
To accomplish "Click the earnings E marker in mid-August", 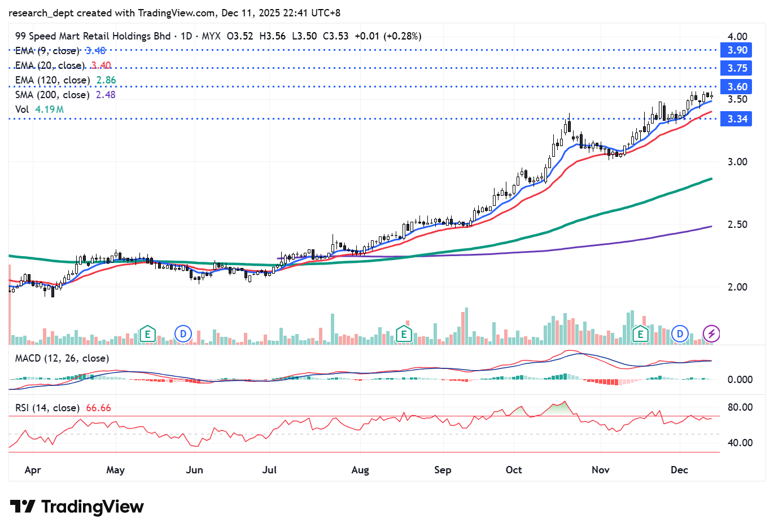I will [x=404, y=334].
